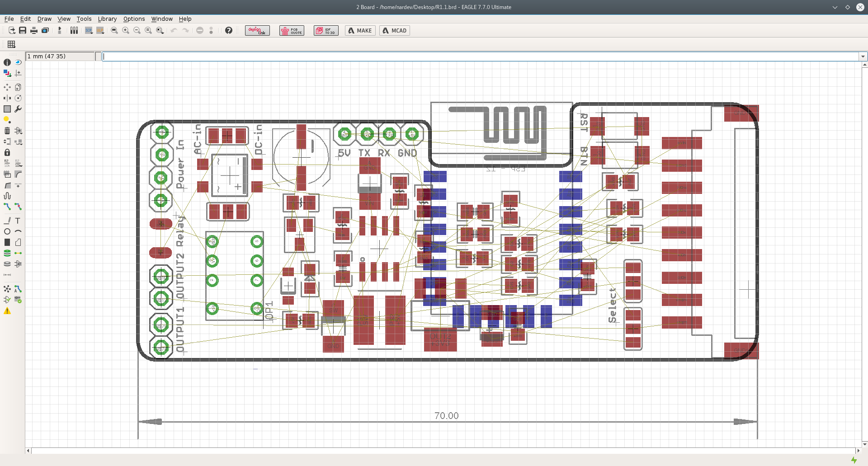
Task: Choose the Text tool
Action: pos(18,221)
